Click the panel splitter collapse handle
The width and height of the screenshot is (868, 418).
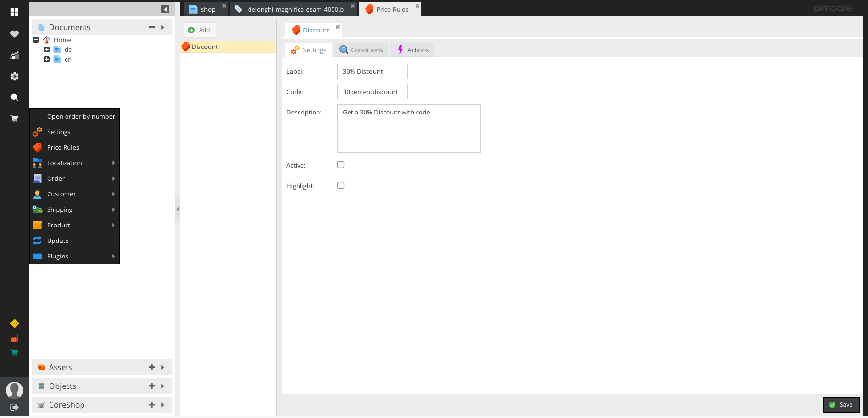[177, 209]
